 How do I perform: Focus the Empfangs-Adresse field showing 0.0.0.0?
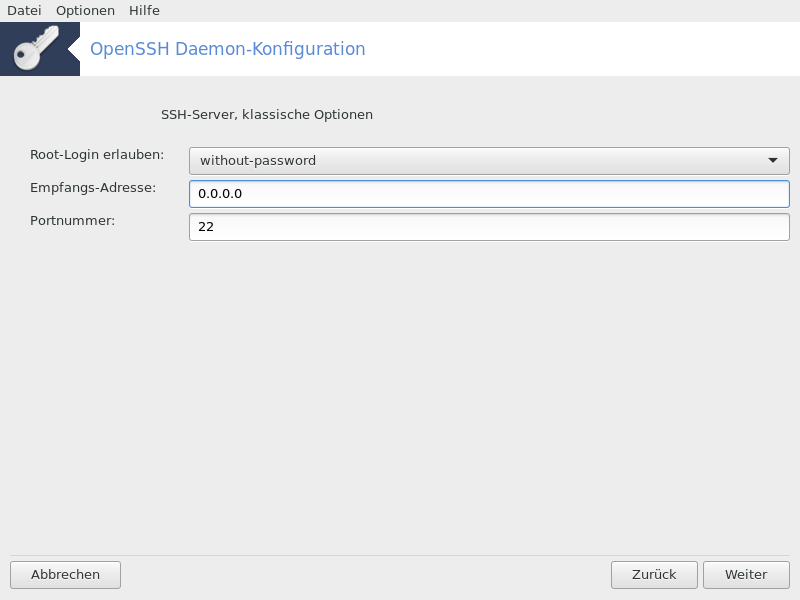[x=489, y=194]
